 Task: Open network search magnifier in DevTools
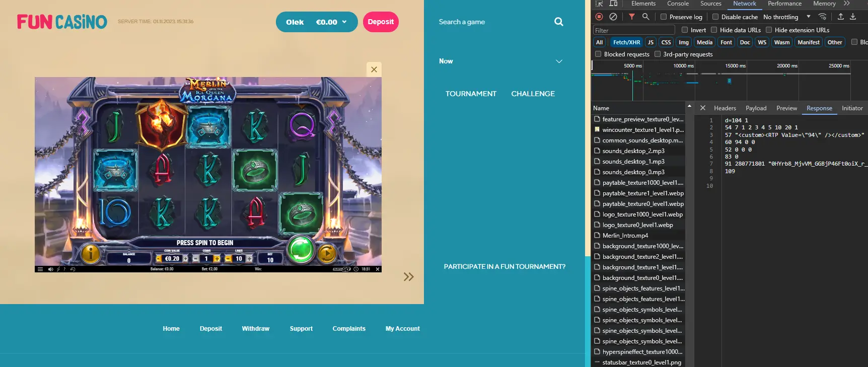coord(645,17)
